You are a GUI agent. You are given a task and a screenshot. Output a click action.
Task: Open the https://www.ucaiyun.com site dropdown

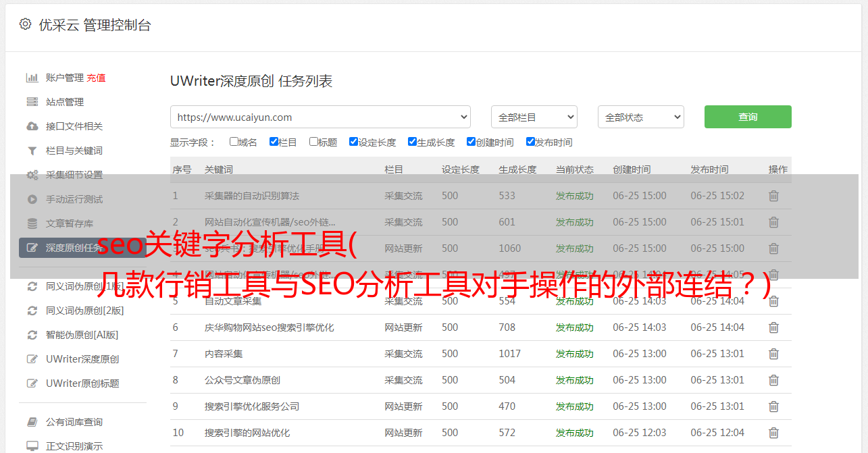pos(320,117)
